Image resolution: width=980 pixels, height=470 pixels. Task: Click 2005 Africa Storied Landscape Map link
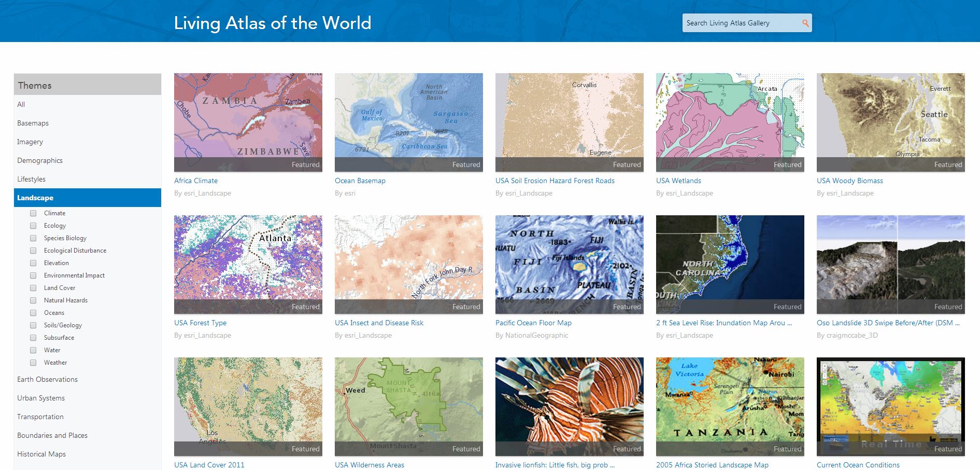[x=712, y=465]
